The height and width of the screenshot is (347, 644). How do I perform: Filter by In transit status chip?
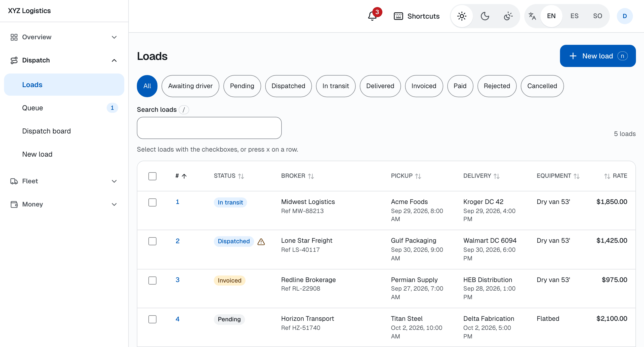[x=336, y=86]
